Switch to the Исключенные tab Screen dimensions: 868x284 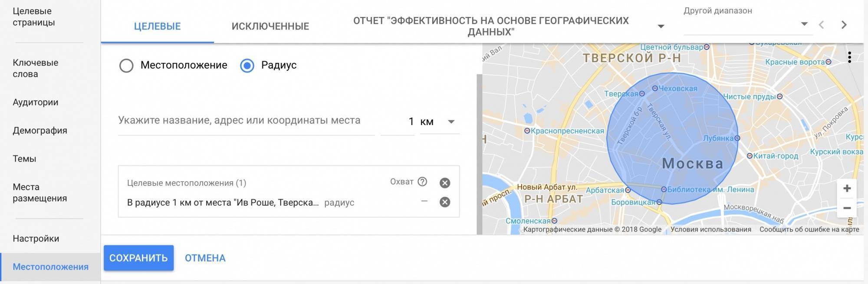coord(270,26)
